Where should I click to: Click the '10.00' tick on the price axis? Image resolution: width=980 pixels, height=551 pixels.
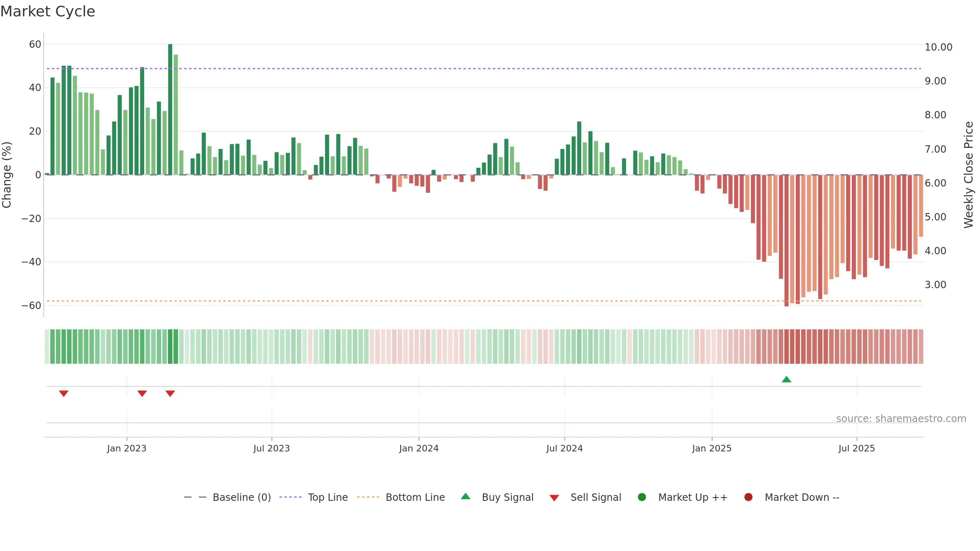(x=938, y=47)
